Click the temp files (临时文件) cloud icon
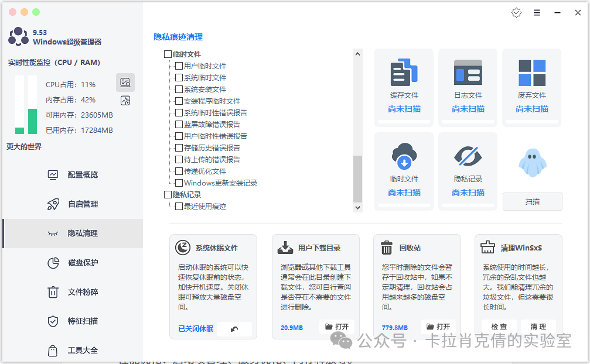The height and width of the screenshot is (364, 590). 404,156
